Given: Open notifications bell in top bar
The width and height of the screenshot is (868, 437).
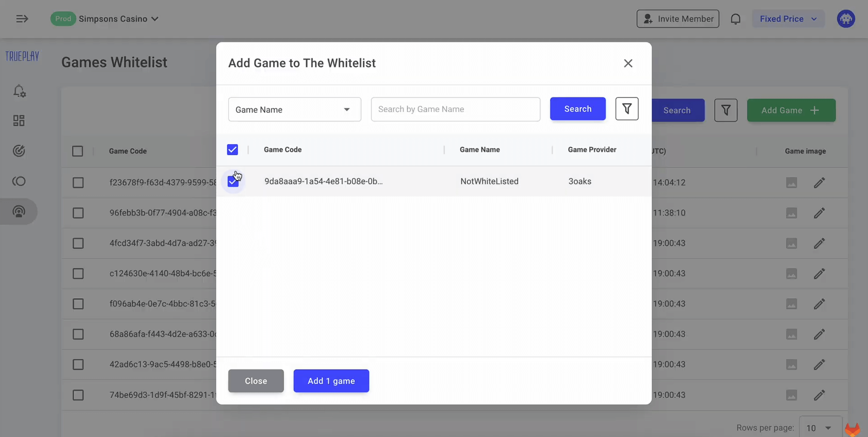Looking at the screenshot, I should 735,19.
